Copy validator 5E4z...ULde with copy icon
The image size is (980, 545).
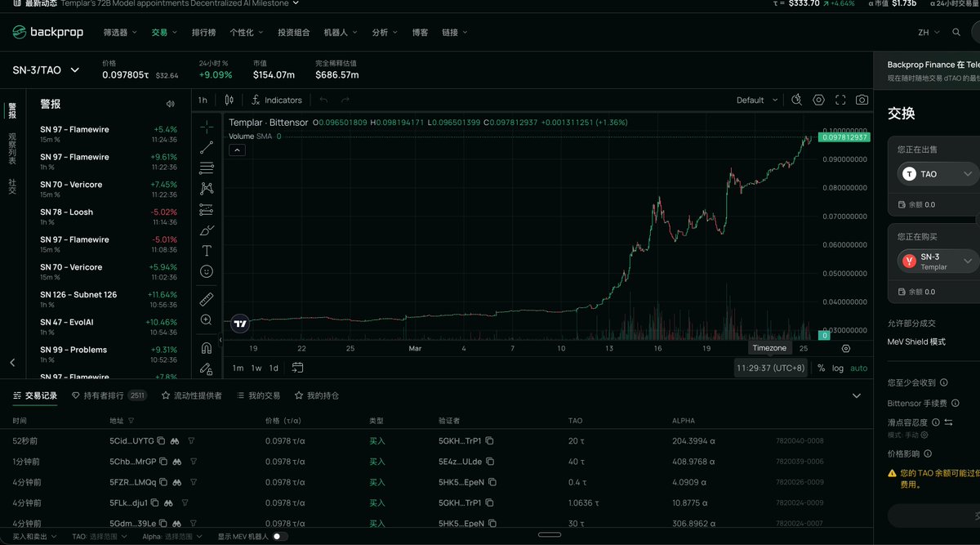490,462
